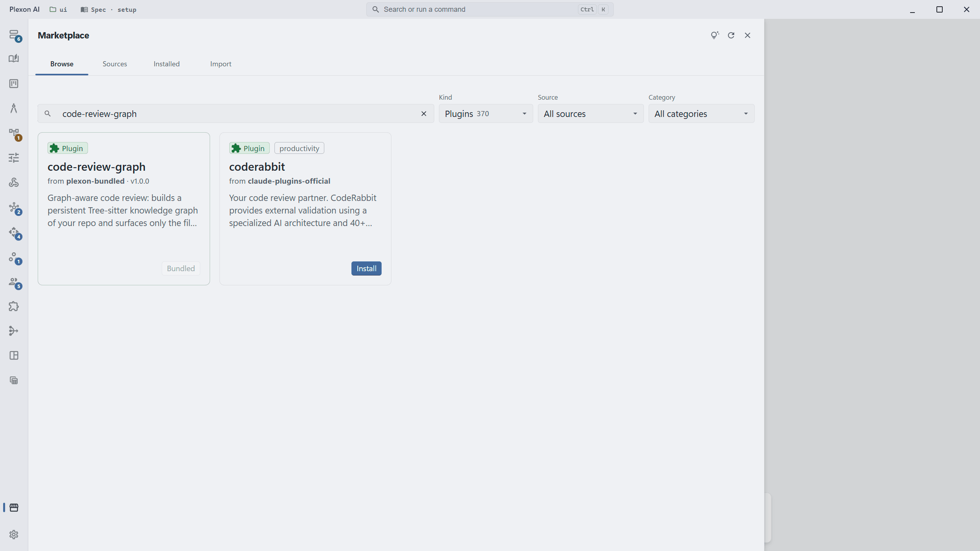The image size is (980, 551).
Task: Click the productivity tag on coderabbit card
Action: point(299,148)
